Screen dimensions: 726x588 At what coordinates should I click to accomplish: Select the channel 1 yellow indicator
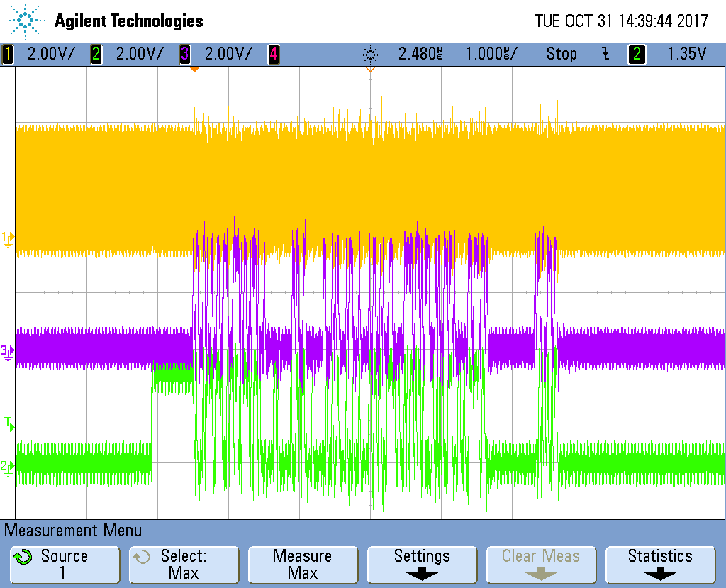point(7,54)
